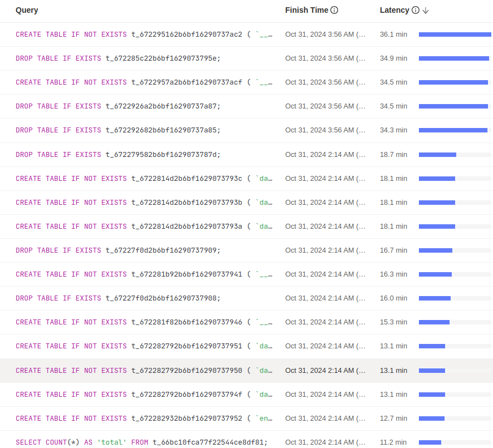Click the latency bar on the 18.7 min row
The image size is (493, 448).
point(437,154)
